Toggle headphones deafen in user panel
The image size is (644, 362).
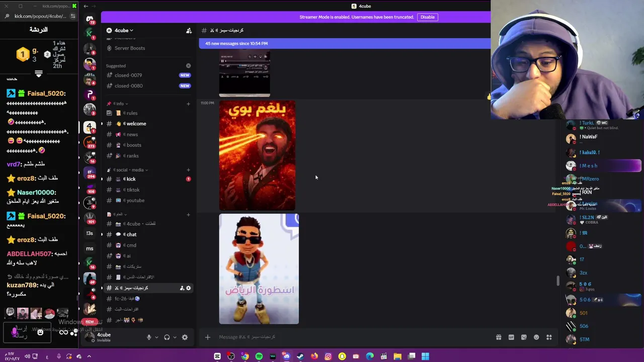click(167, 337)
